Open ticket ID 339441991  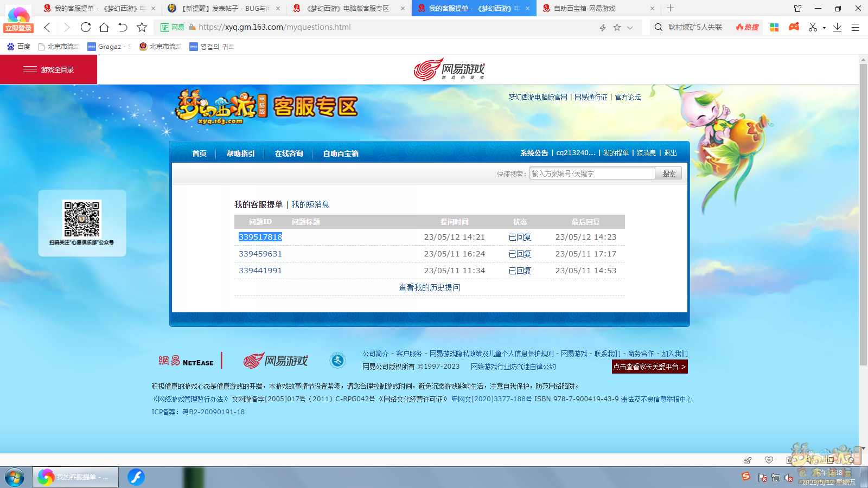tap(260, 271)
